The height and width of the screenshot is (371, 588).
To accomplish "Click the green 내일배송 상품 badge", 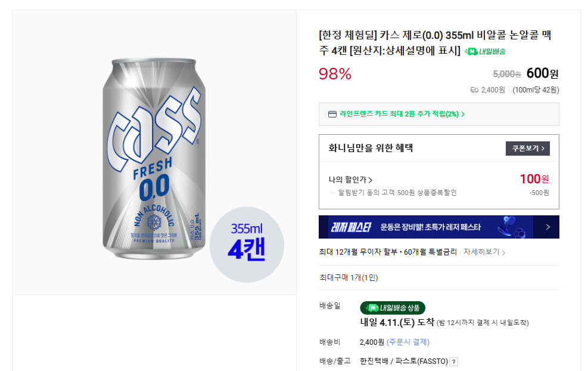I will click(x=393, y=308).
